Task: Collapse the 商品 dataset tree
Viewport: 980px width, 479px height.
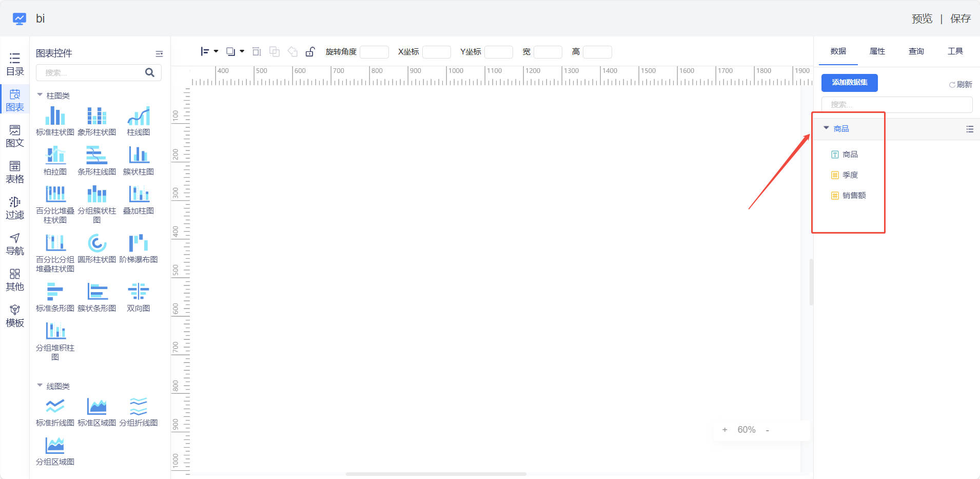Action: [x=826, y=128]
